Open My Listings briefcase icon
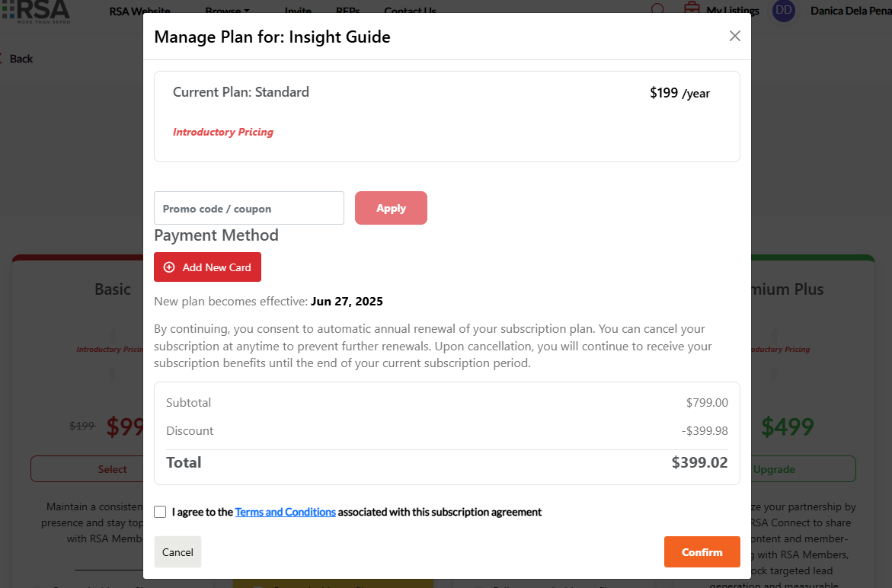This screenshot has width=892, height=588. [x=692, y=9]
